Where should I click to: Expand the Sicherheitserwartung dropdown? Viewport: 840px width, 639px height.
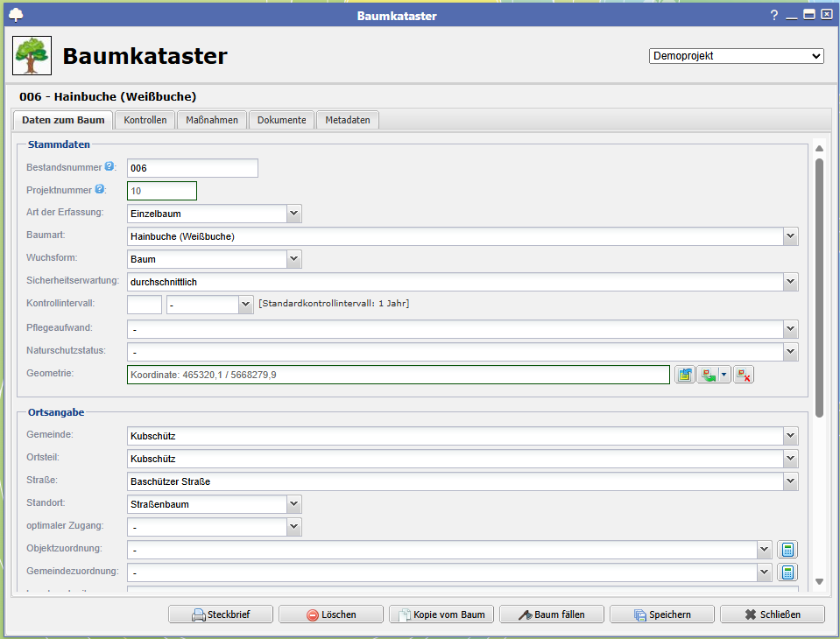[x=790, y=282]
